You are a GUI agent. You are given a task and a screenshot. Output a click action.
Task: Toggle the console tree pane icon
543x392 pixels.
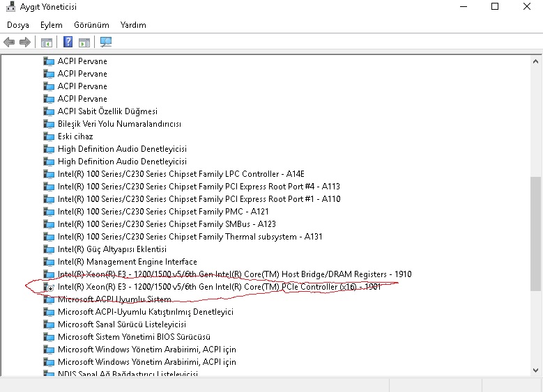(x=47, y=42)
